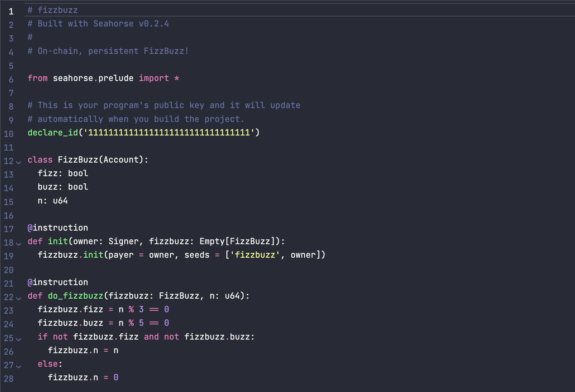Click the 'else' keyword on line 27
The width and height of the screenshot is (575, 392).
[x=48, y=364]
